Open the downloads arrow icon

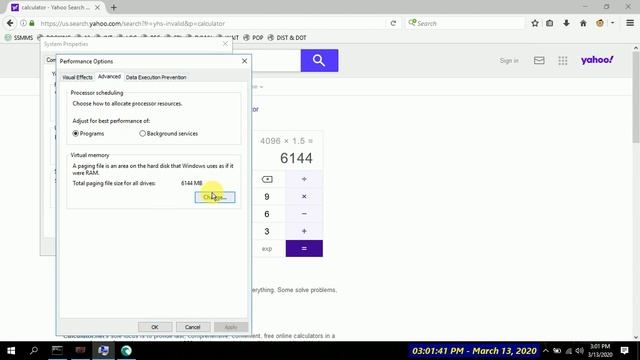pos(567,23)
